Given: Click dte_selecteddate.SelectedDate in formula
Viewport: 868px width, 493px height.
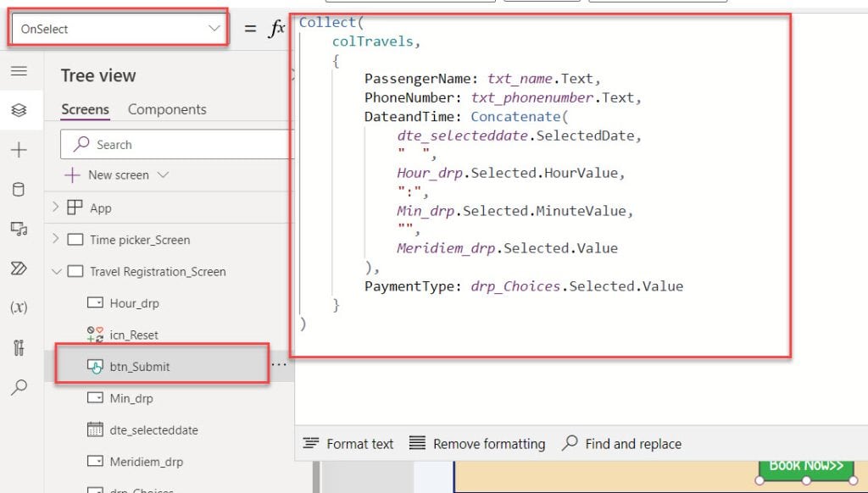Looking at the screenshot, I should (x=515, y=136).
